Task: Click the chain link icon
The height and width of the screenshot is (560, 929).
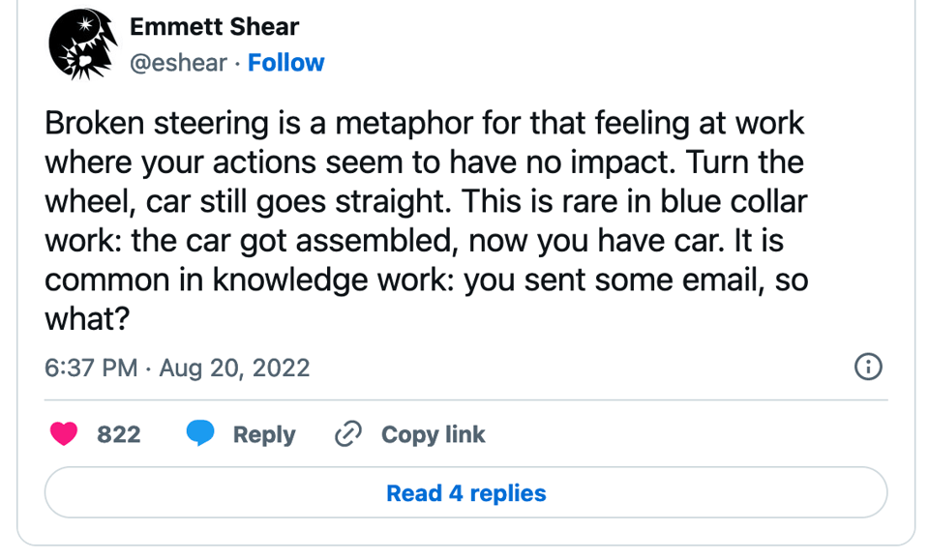Action: [348, 434]
